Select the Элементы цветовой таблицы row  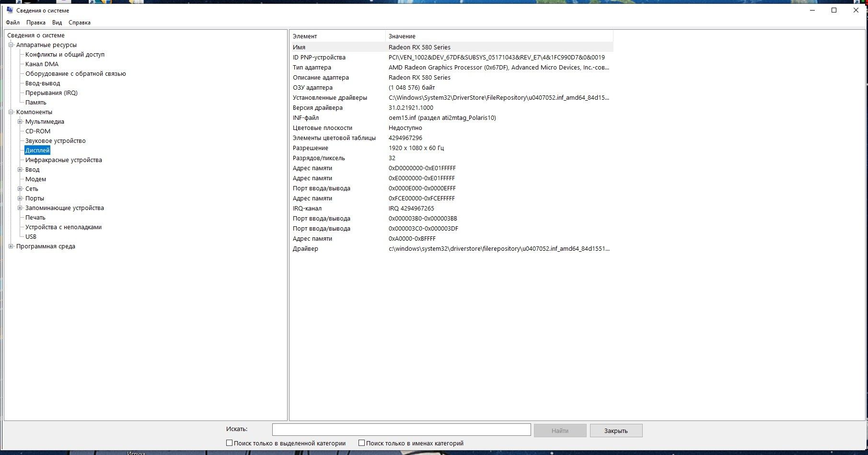coord(451,138)
